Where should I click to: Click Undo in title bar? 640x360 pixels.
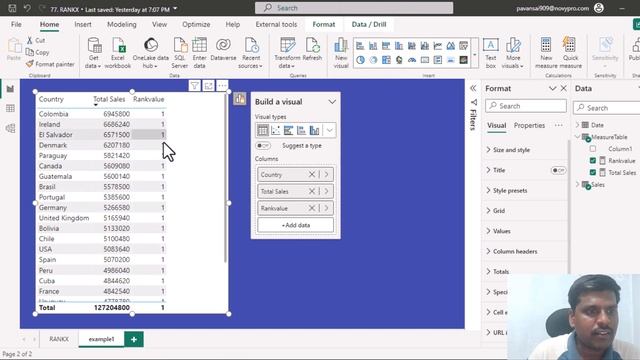[27, 8]
